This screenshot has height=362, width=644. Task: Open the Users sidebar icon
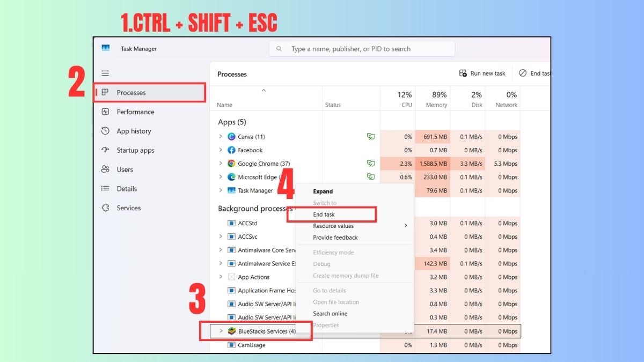coord(105,169)
